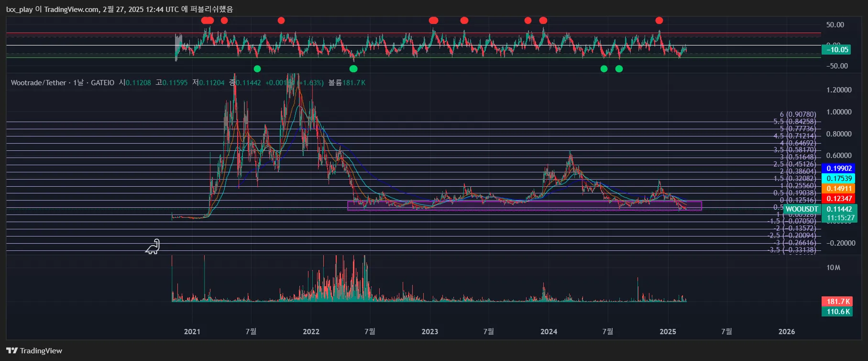This screenshot has width=868, height=361.
Task: Select the 5.5 (0.84258) Fibonacci level label
Action: pyautogui.click(x=795, y=122)
